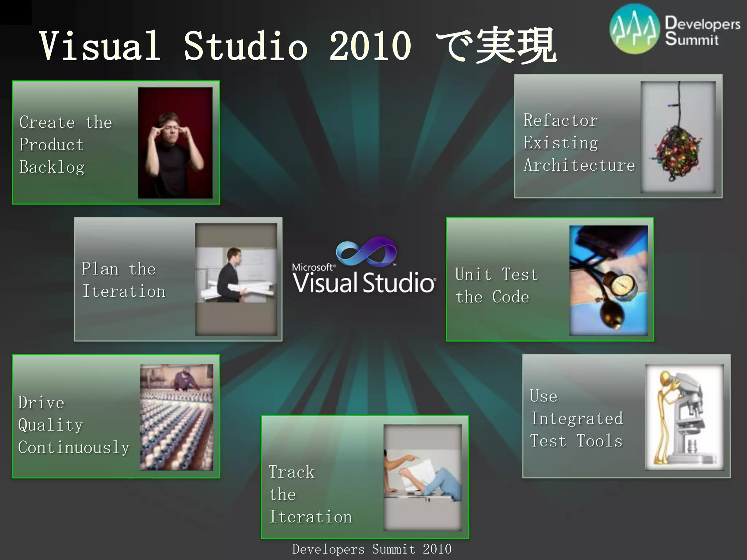Select the pressure gauge photo
Viewport: 747px width, 560px height.
click(x=609, y=280)
